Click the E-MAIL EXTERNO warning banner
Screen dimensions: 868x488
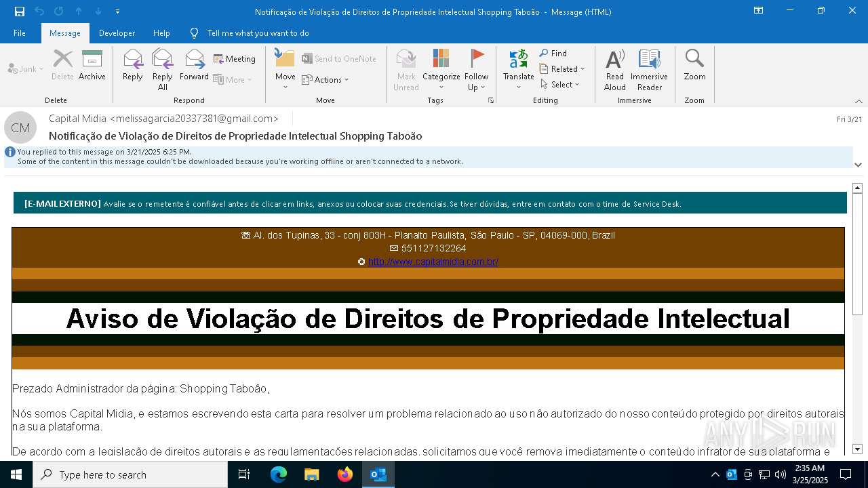point(430,203)
